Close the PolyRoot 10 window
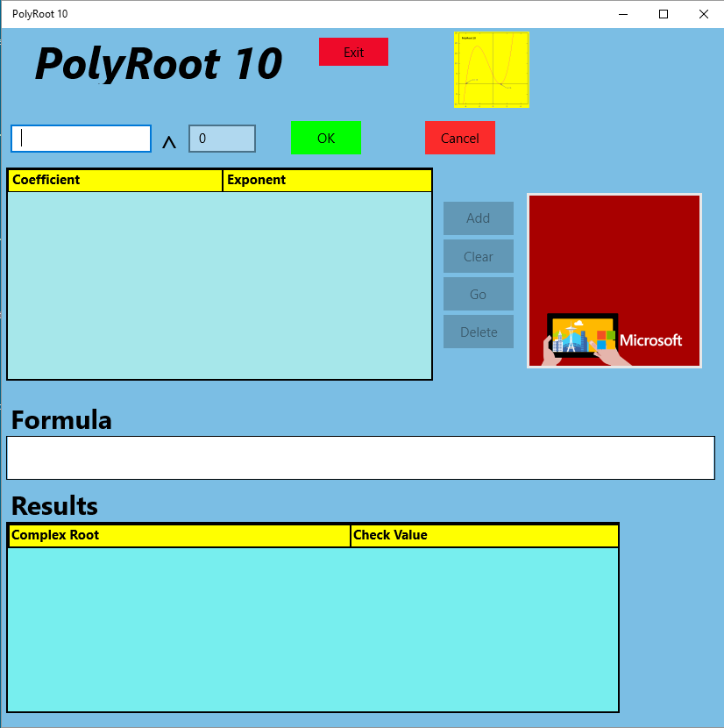The image size is (724, 728). [704, 14]
